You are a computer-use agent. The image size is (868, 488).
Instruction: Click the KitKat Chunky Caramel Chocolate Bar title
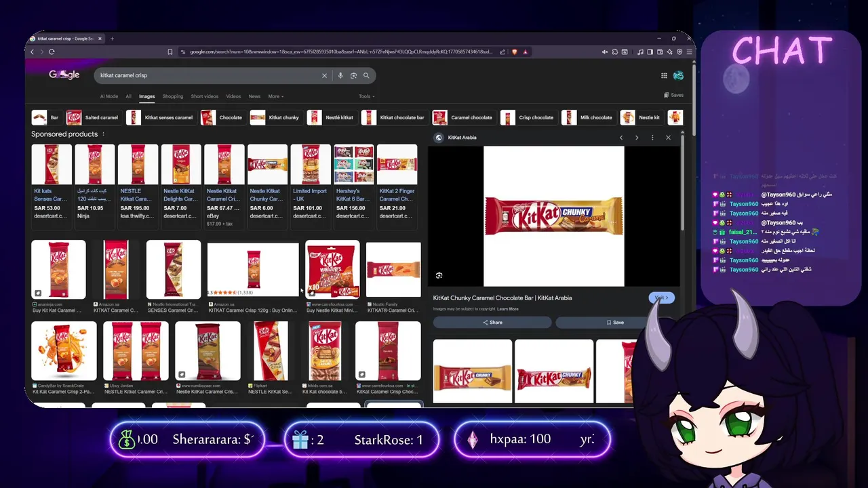pos(502,298)
